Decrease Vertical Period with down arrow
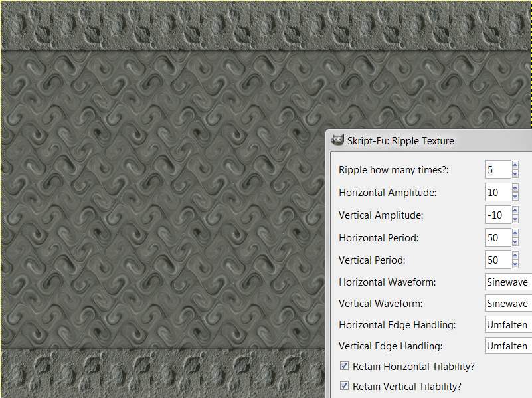The image size is (532, 398). pyautogui.click(x=515, y=264)
